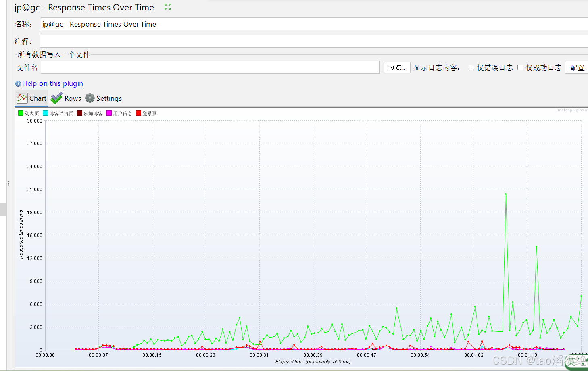Image resolution: width=588 pixels, height=371 pixels.
Task: Open the Help on this plugin link
Action: (x=52, y=83)
